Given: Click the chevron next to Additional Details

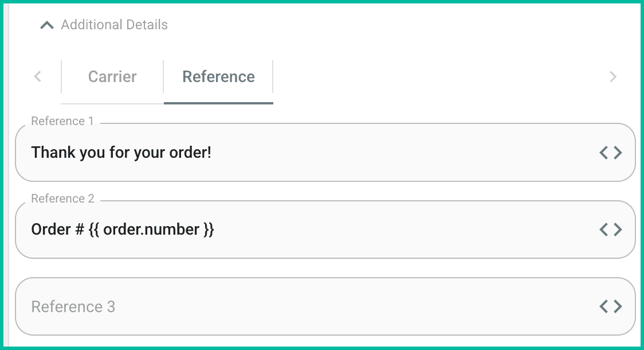Looking at the screenshot, I should 46,25.
